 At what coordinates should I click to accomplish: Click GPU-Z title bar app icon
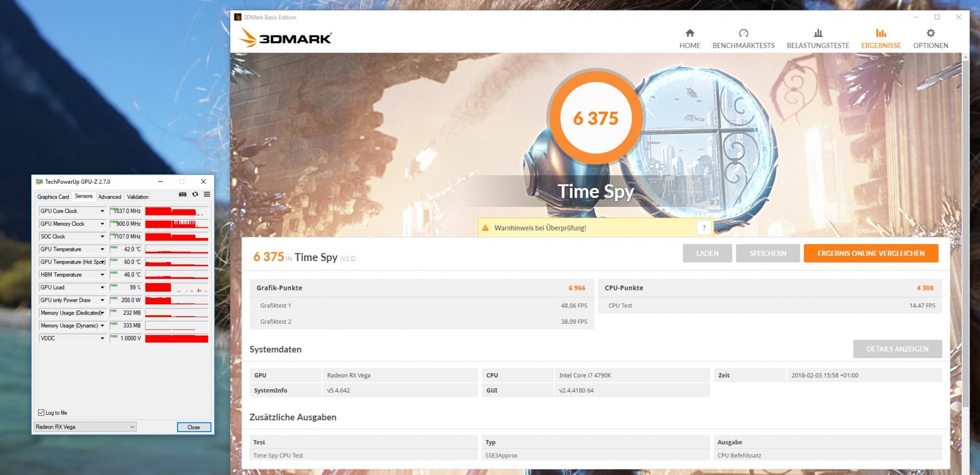(39, 181)
